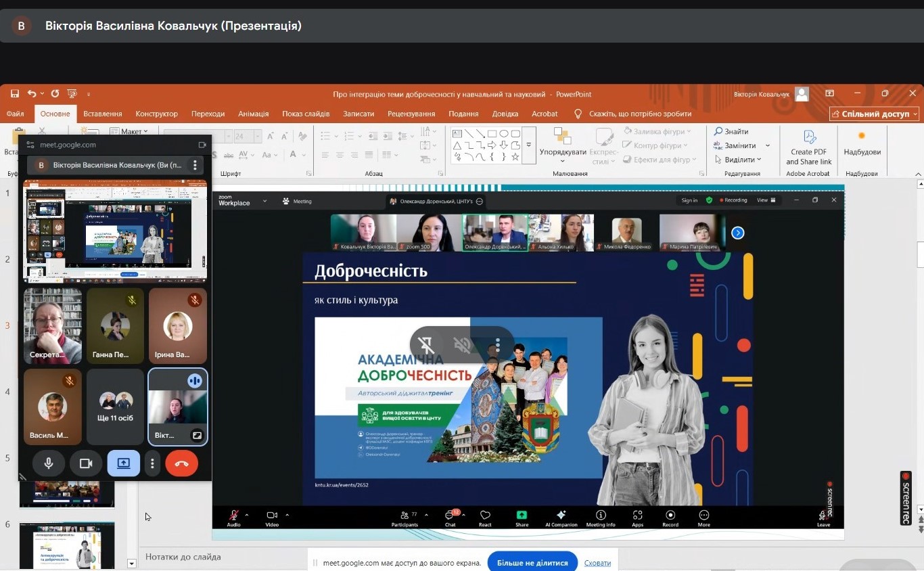Switch to the Показ слайдів tab
This screenshot has width=924, height=571.
tap(306, 114)
